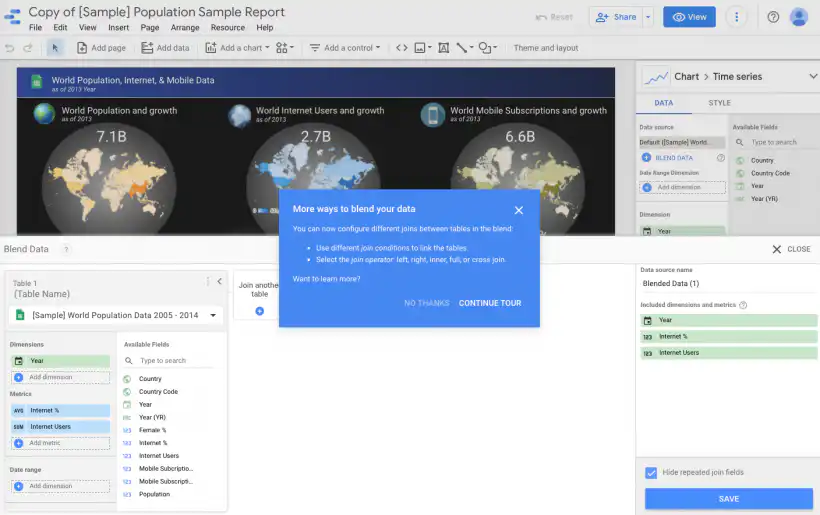The height and width of the screenshot is (515, 820).
Task: Click the shape tool icon
Action: tap(487, 48)
